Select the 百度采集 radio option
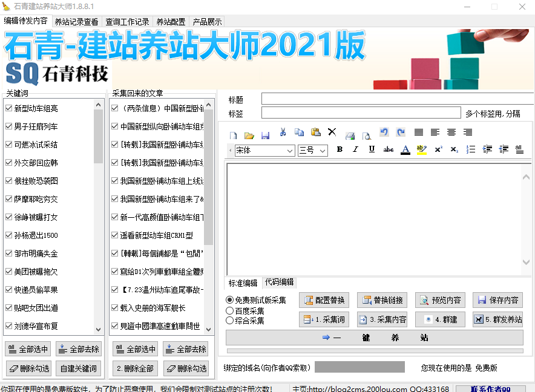 pos(229,311)
